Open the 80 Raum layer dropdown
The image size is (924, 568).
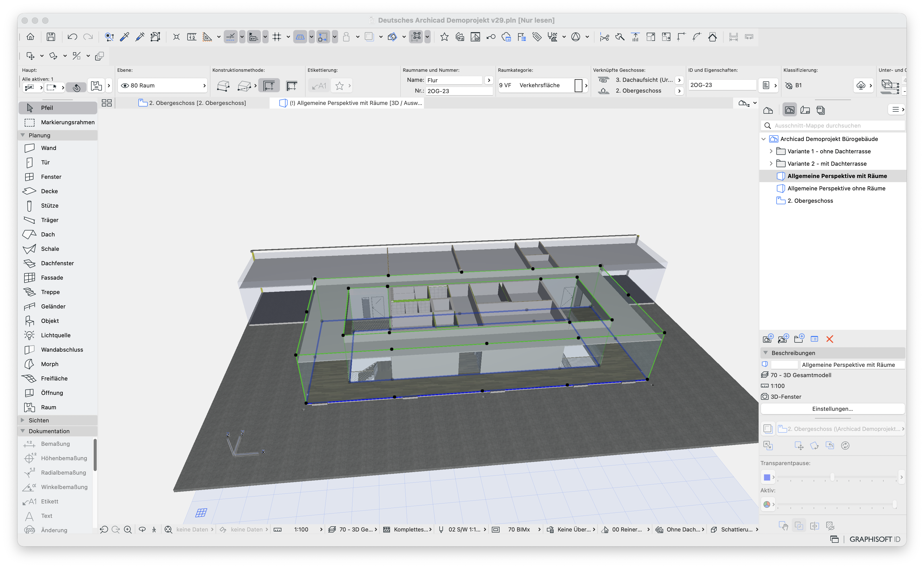[163, 86]
